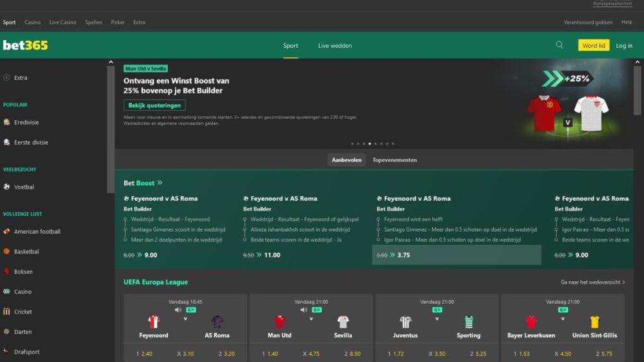Open the UEFA Europa League heading
Viewport: 644px width, 362px height.
(155, 282)
